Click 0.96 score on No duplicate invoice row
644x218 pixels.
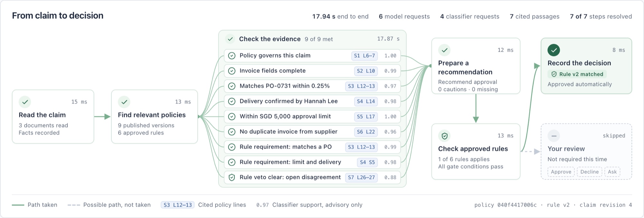[390, 132]
